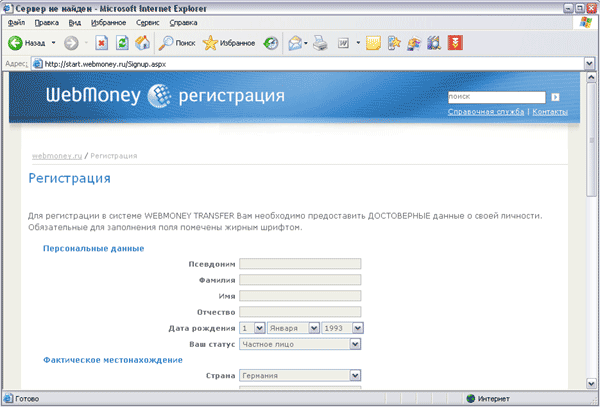
Task: Click the Псевдоним input field
Action: [x=300, y=264]
